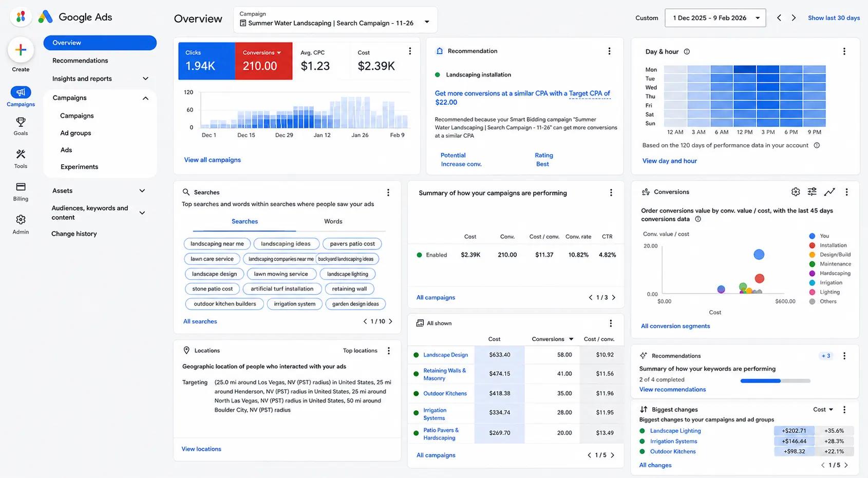Expand Insights and reports section
The height and width of the screenshot is (478, 868).
coord(145,79)
